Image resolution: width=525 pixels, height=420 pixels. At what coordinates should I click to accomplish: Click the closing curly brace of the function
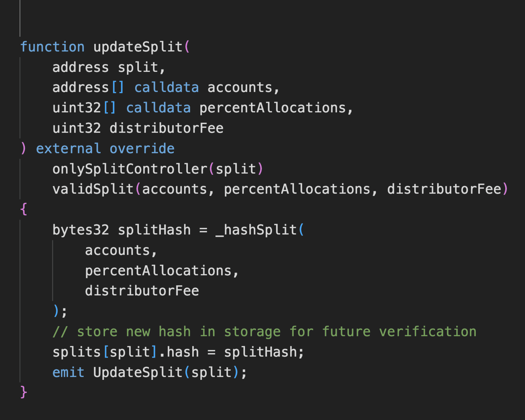(24, 392)
